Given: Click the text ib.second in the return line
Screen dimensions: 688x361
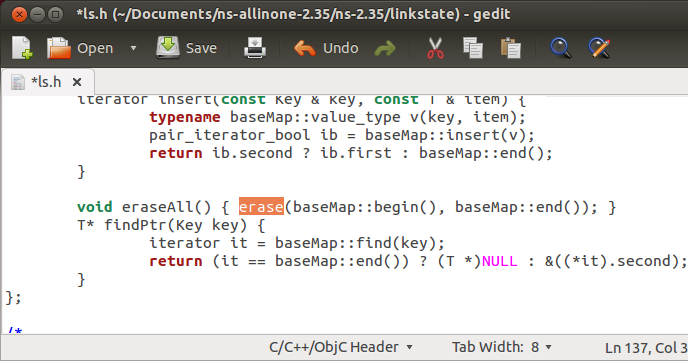Looking at the screenshot, I should 252,153.
